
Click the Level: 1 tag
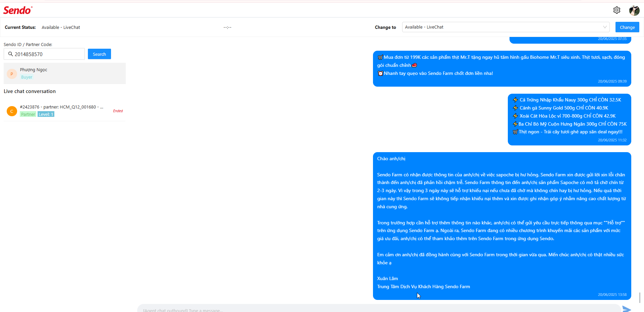point(46,115)
